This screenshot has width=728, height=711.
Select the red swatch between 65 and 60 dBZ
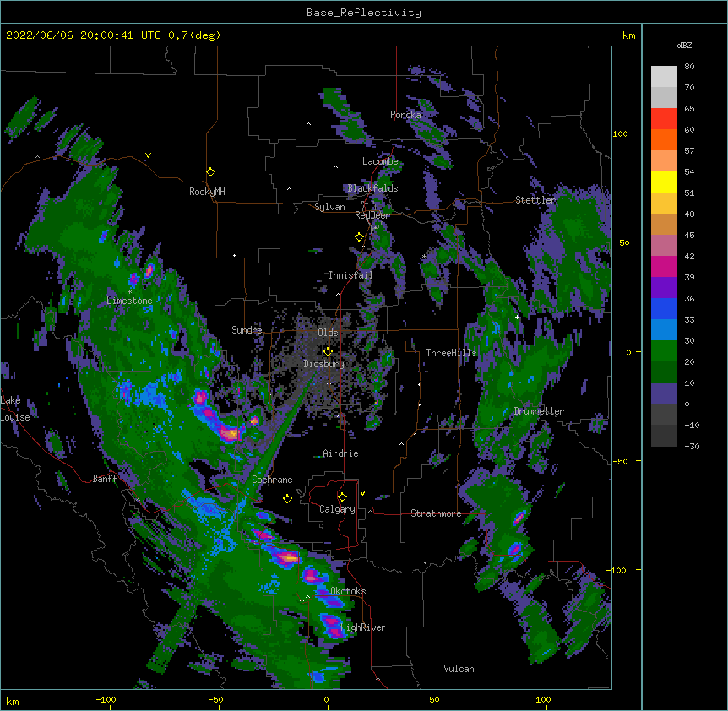(x=664, y=119)
